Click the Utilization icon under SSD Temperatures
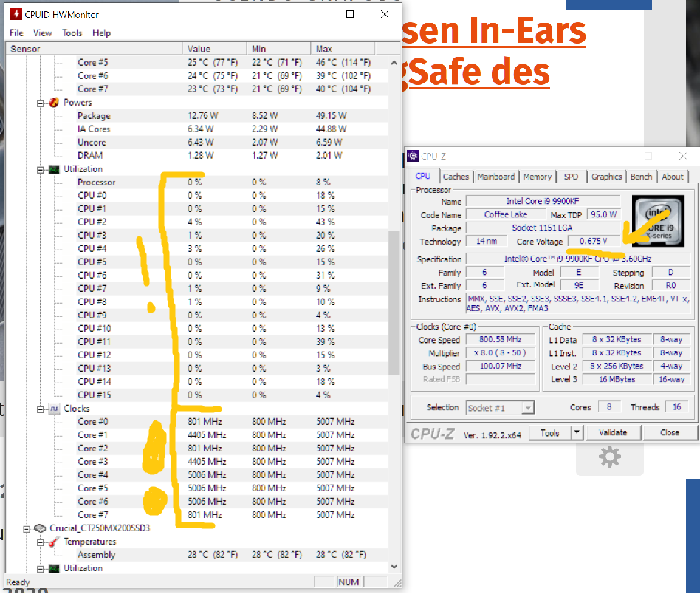 (x=54, y=568)
